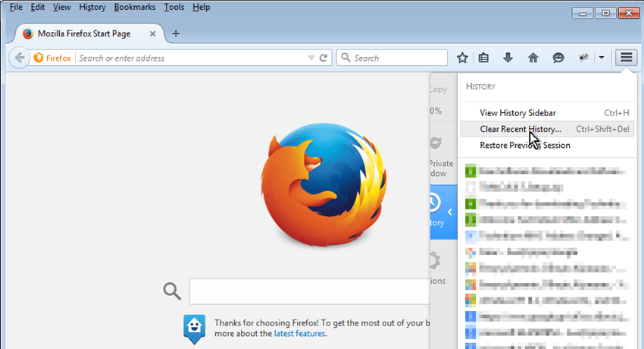
Task: Open the History menu in menu bar
Action: [92, 7]
